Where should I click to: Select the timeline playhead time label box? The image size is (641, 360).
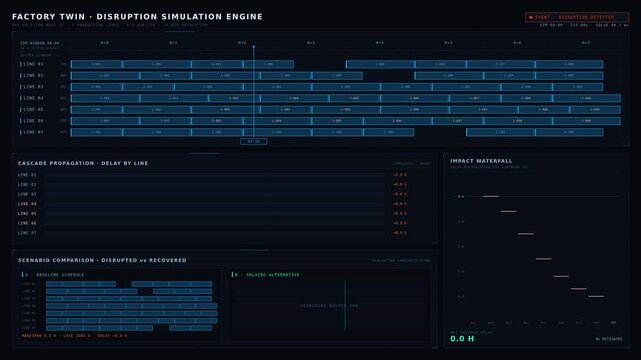253,141
